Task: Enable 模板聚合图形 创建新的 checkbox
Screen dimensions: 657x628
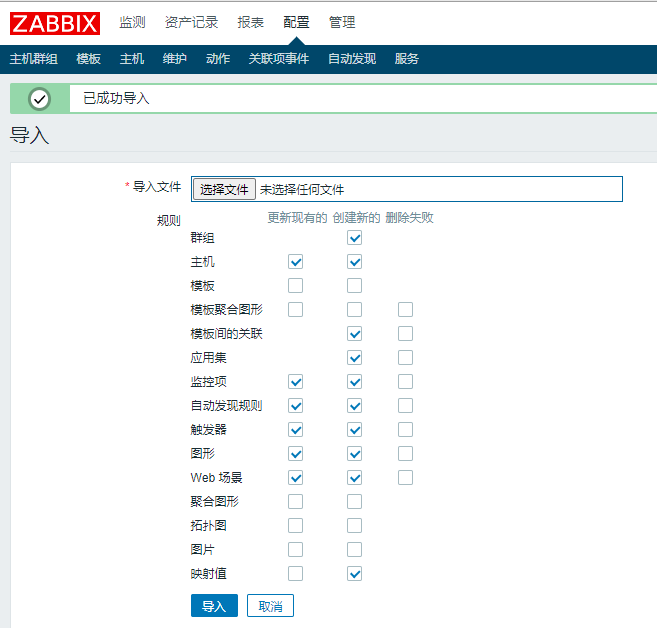Action: click(354, 310)
